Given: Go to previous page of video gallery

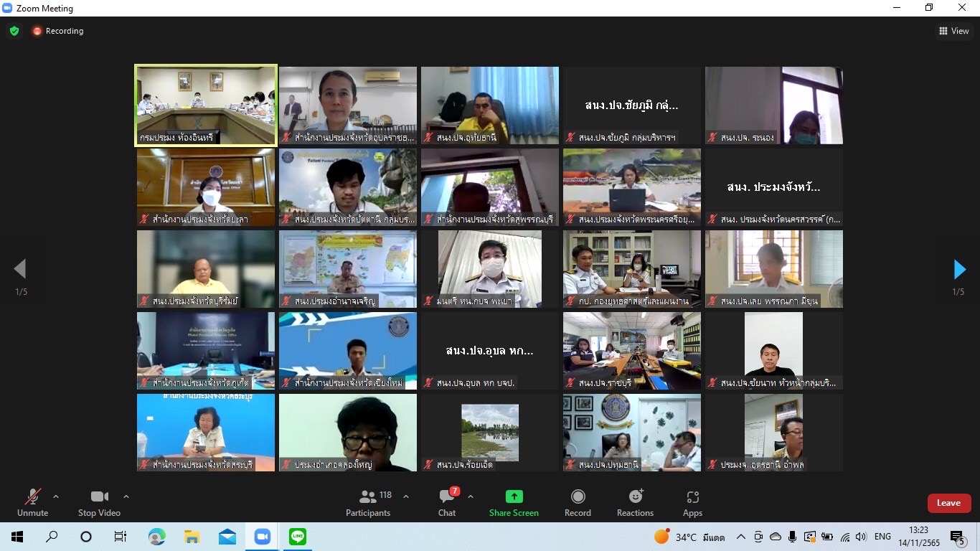Looking at the screenshot, I should tap(20, 270).
